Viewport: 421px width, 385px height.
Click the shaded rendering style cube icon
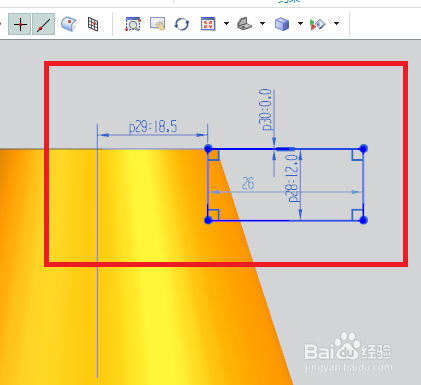(x=282, y=24)
